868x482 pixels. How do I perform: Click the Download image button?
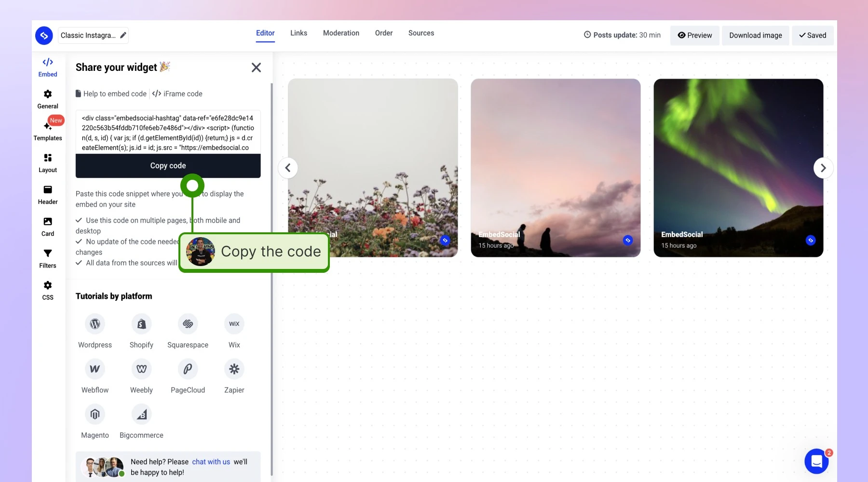point(756,35)
